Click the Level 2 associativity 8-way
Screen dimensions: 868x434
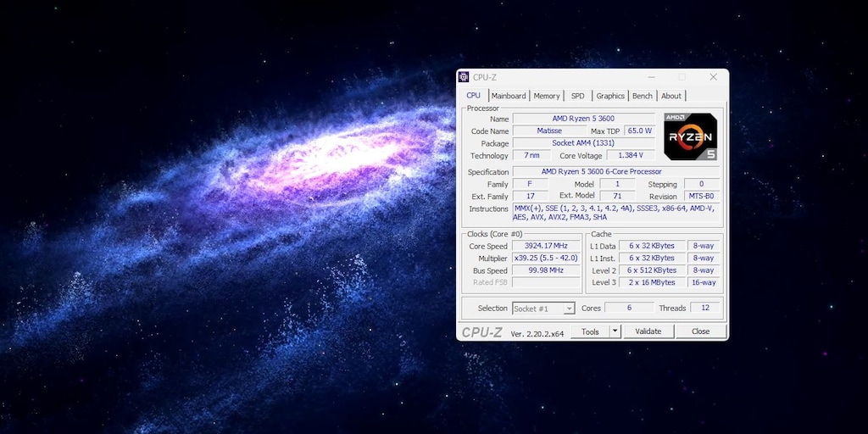(x=704, y=270)
